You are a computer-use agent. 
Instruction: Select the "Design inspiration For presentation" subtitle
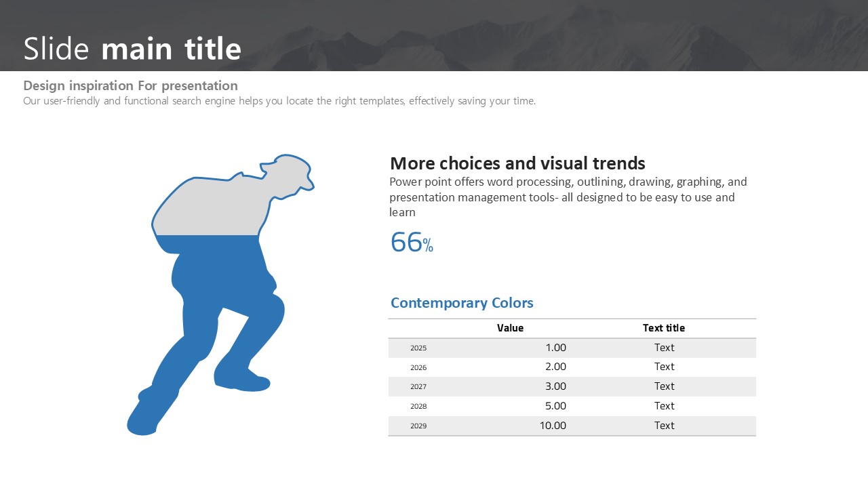click(x=130, y=86)
